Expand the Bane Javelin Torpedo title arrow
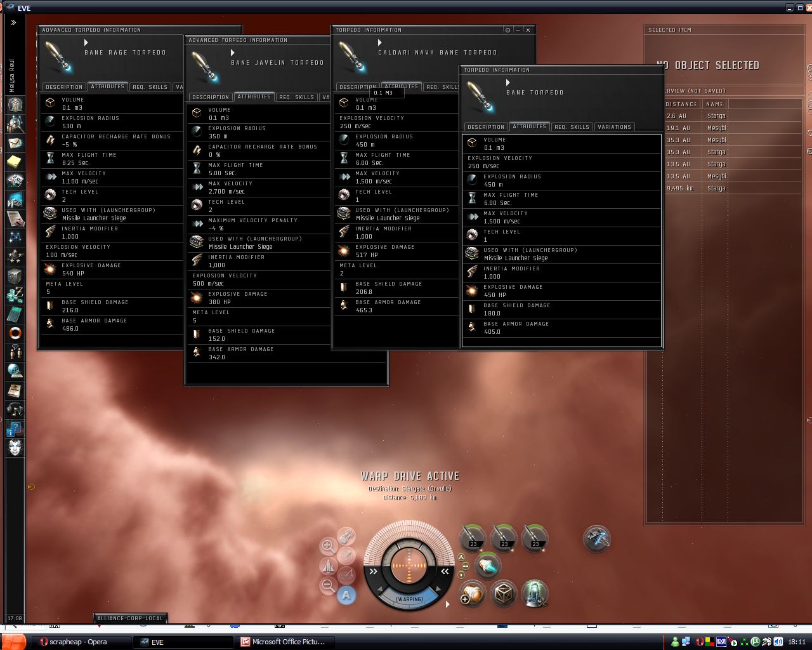The width and height of the screenshot is (812, 650). [x=233, y=53]
